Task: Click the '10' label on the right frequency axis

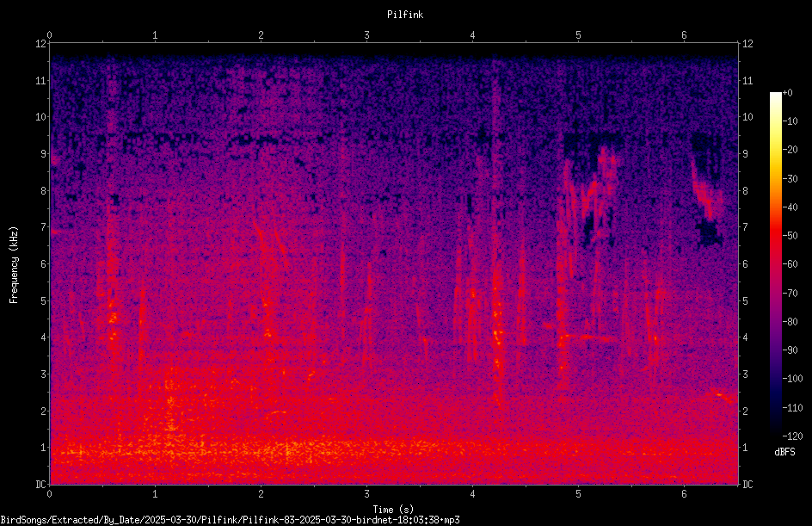Action: tap(747, 117)
